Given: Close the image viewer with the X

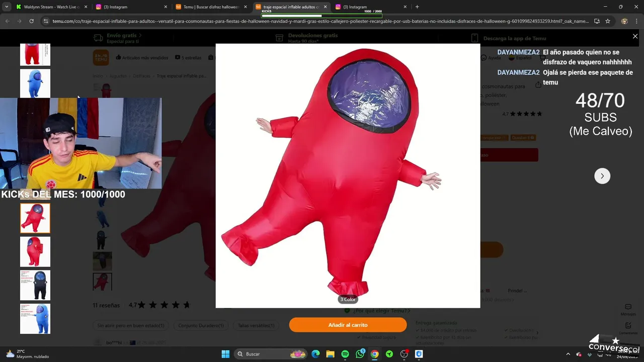Looking at the screenshot, I should coord(635,36).
